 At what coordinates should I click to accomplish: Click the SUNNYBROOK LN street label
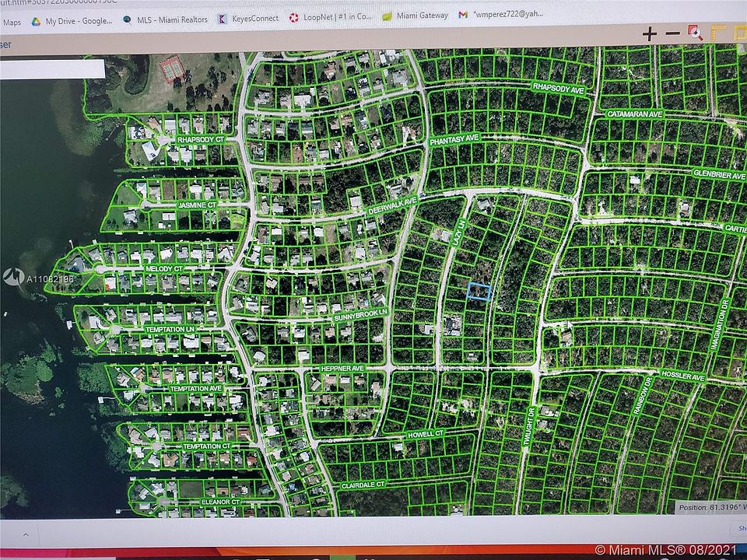coord(360,315)
